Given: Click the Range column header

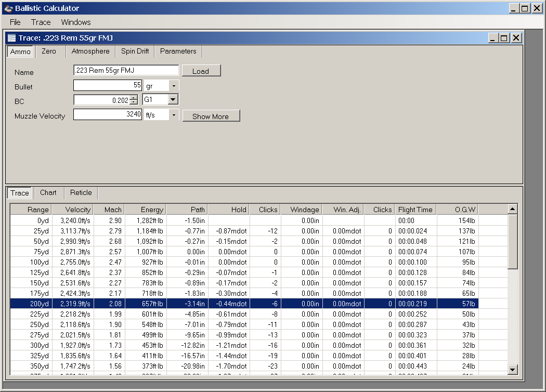Looking at the screenshot, I should tap(31, 210).
